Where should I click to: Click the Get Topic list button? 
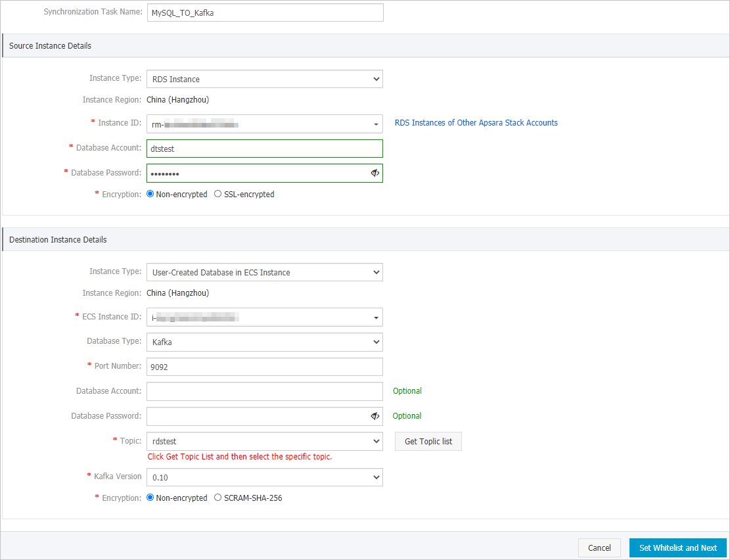point(428,440)
